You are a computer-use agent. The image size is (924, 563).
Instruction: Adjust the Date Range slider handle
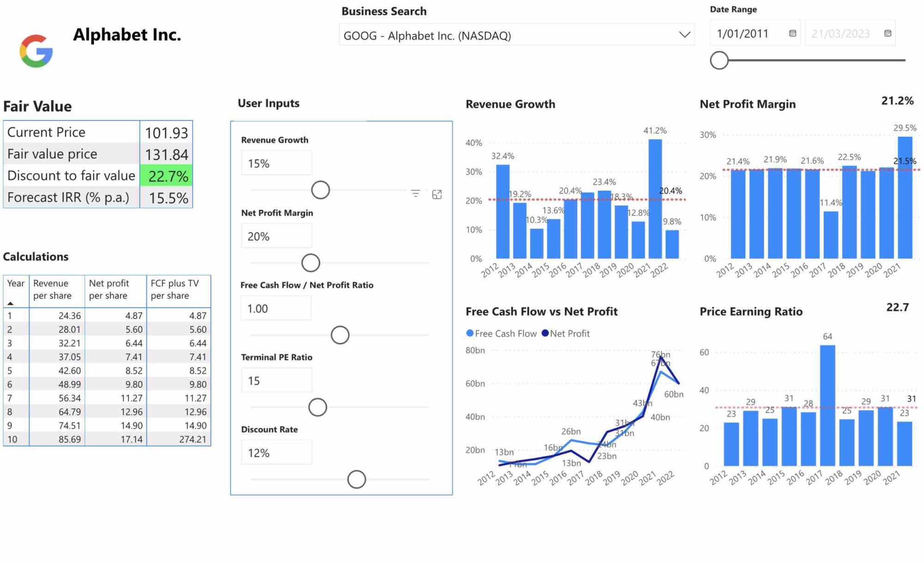tap(719, 60)
